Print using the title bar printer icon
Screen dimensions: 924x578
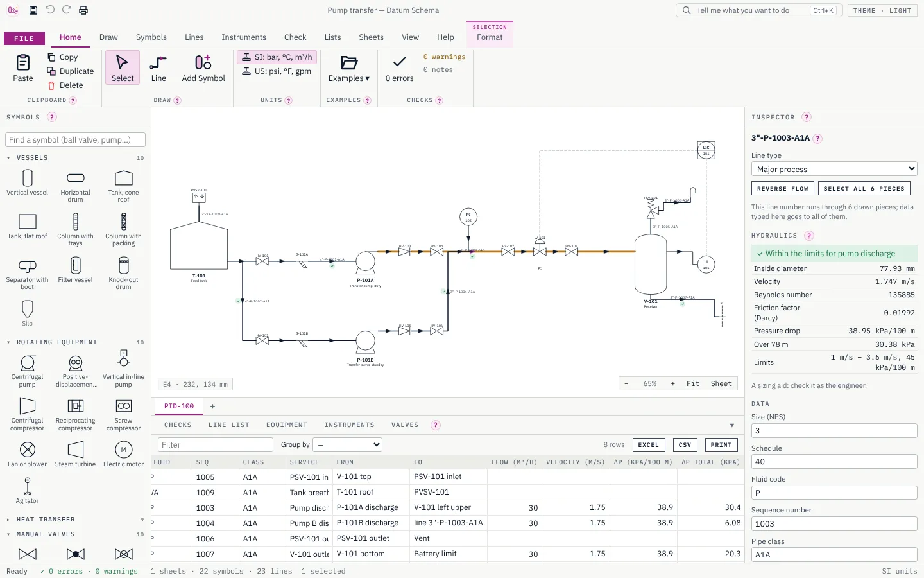83,10
